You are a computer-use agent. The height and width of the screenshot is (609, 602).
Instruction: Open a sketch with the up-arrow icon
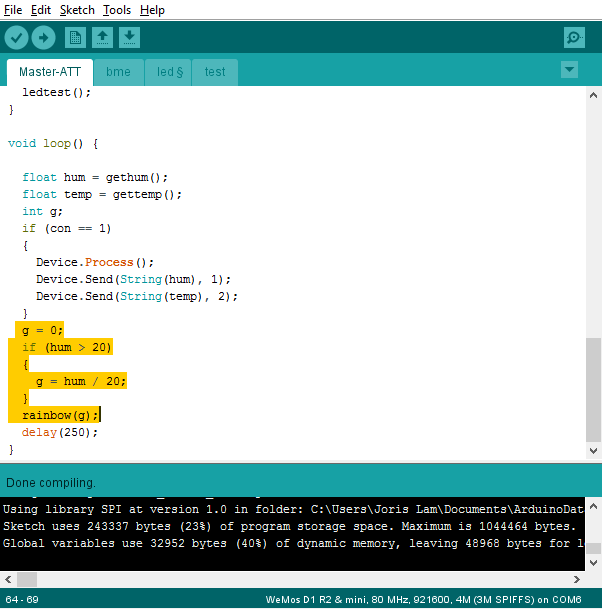(103, 38)
